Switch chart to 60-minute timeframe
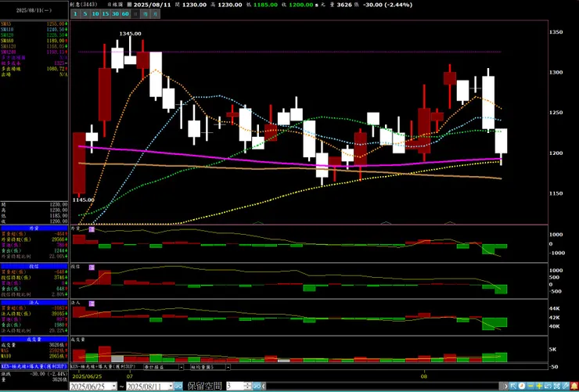This screenshot has height=392, width=579. coord(125,13)
